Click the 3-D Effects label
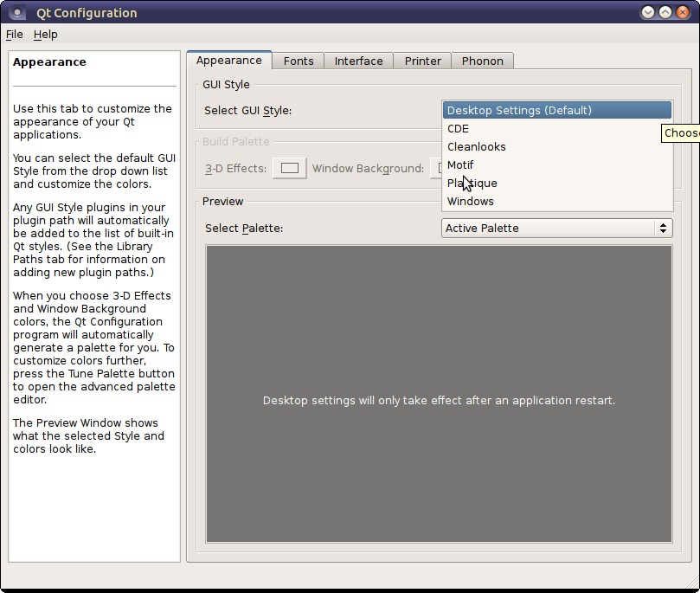 (235, 169)
